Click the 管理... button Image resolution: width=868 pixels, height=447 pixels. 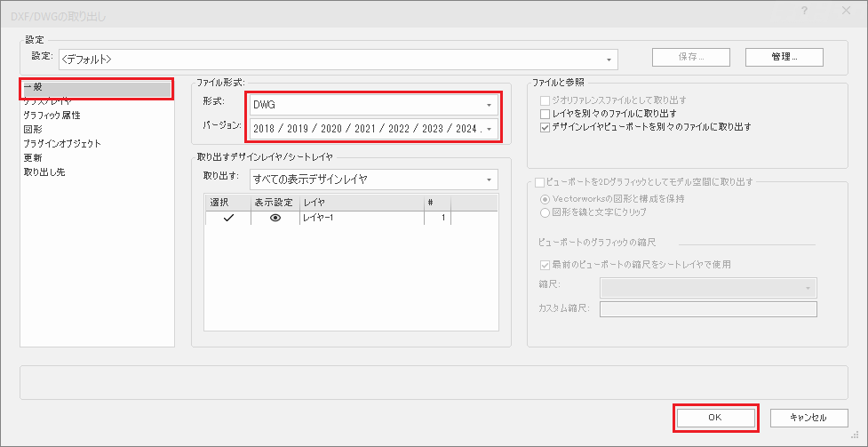(784, 57)
